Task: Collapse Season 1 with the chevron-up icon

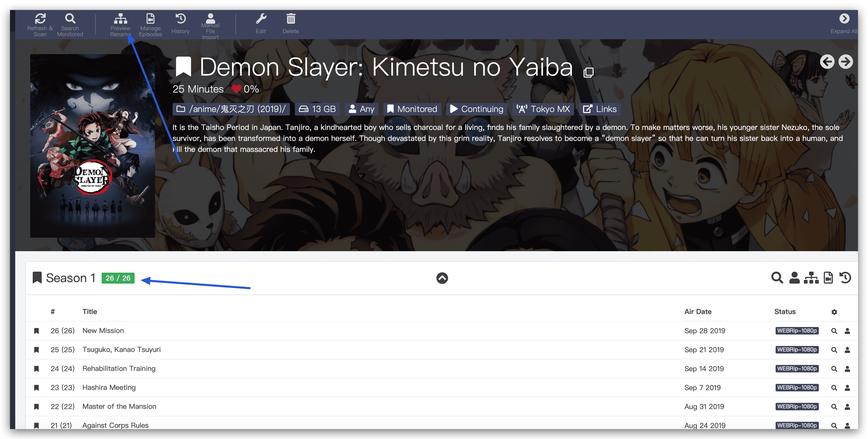Action: (442, 278)
